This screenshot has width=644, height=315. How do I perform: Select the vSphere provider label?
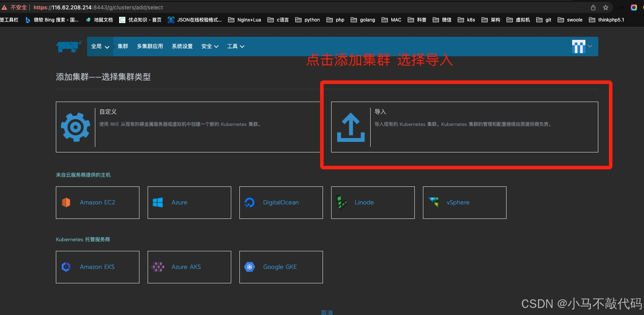click(458, 202)
